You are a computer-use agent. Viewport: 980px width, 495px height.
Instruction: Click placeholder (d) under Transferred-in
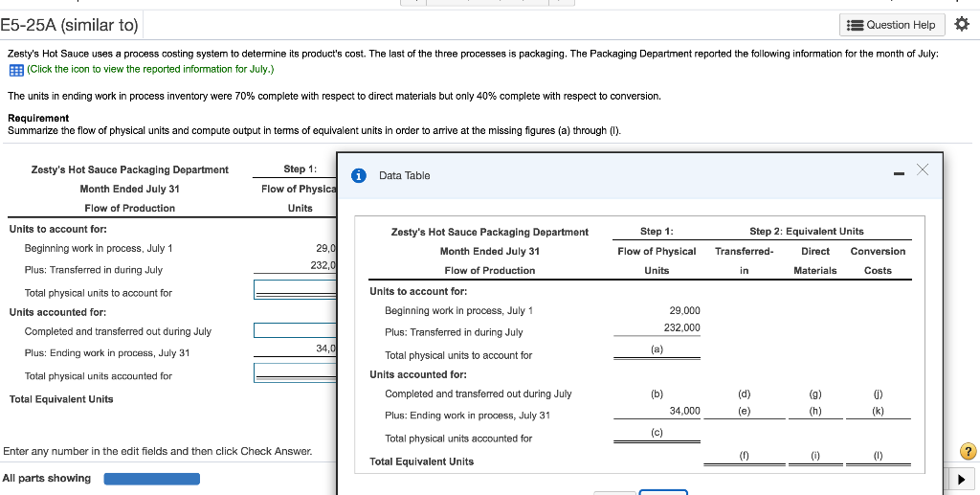(x=745, y=394)
